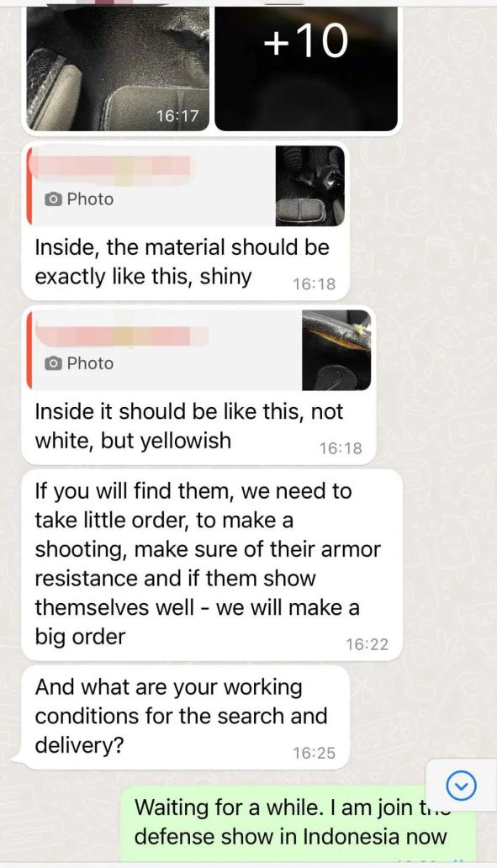The width and height of the screenshot is (497, 868).
Task: Tap camera icon in first quoted Photo reply
Action: click(53, 199)
